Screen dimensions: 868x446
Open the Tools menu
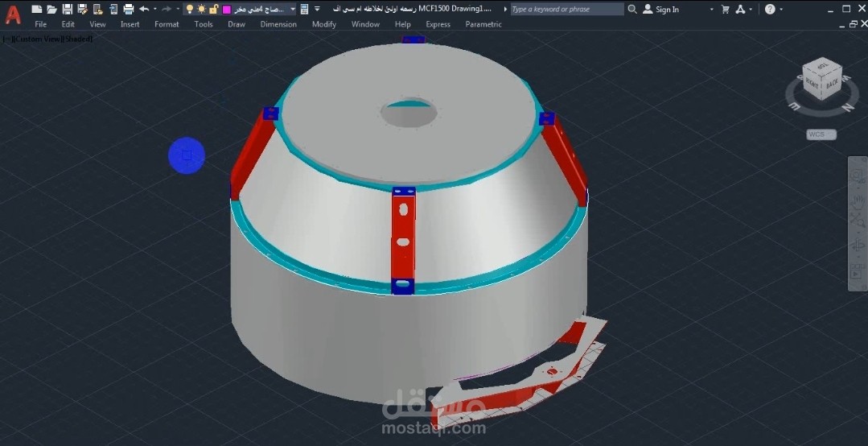click(204, 24)
